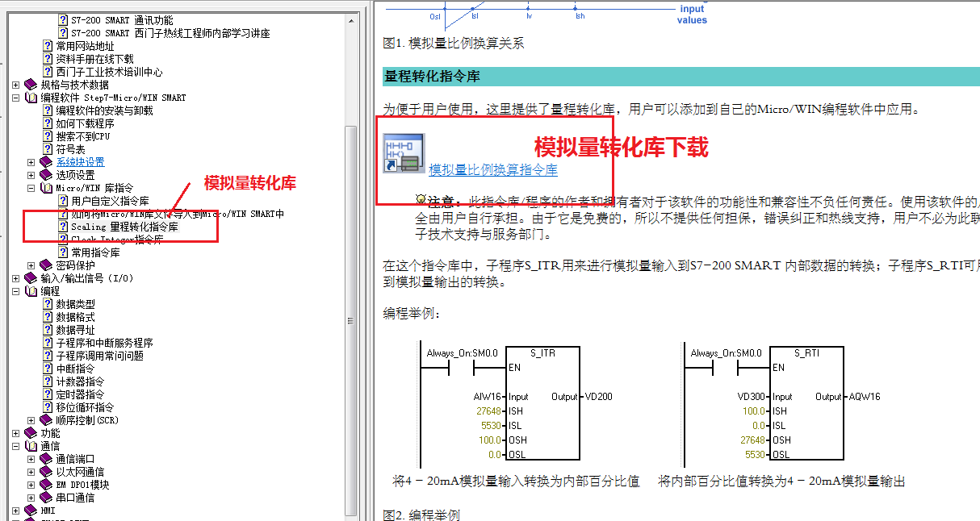Click the open book icon for 通信
980x521 pixels.
(31, 446)
